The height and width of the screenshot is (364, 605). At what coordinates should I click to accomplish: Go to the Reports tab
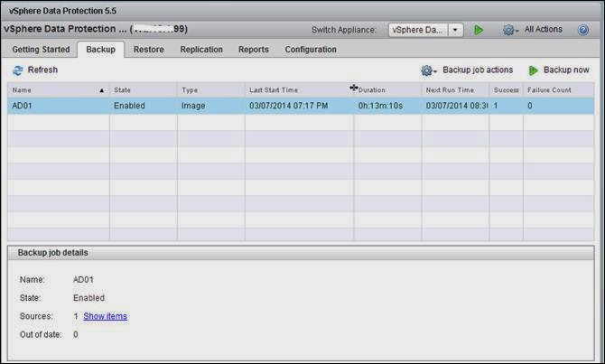coord(254,50)
